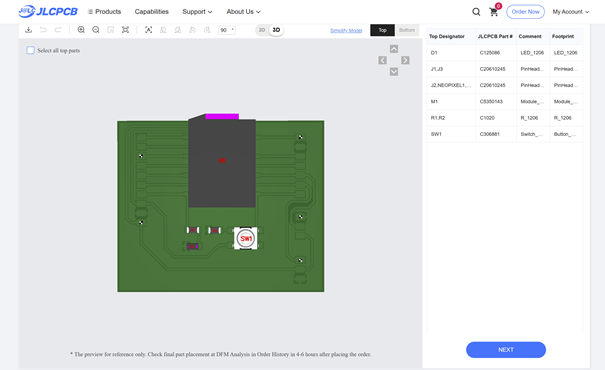
Task: Open the JLCPCB logo home link
Action: (48, 12)
